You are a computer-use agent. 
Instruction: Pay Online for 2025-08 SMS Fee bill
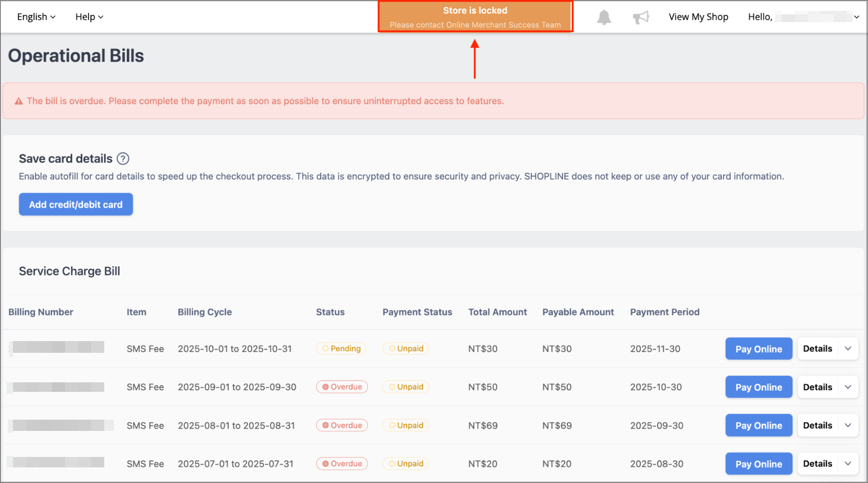coord(759,425)
